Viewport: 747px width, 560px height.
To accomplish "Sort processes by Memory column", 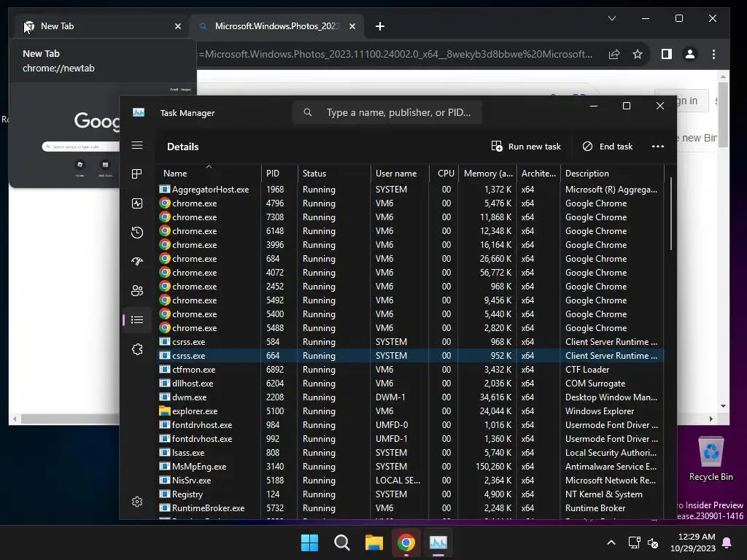I will click(x=488, y=174).
